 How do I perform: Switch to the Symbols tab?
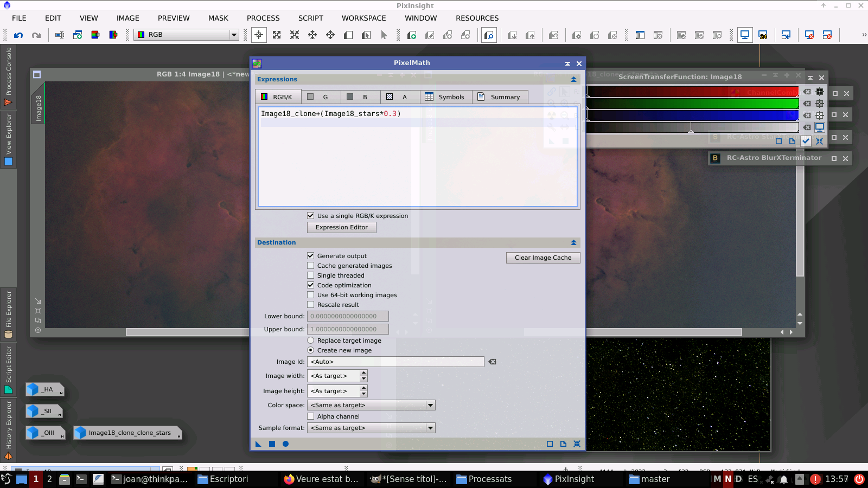tap(445, 97)
